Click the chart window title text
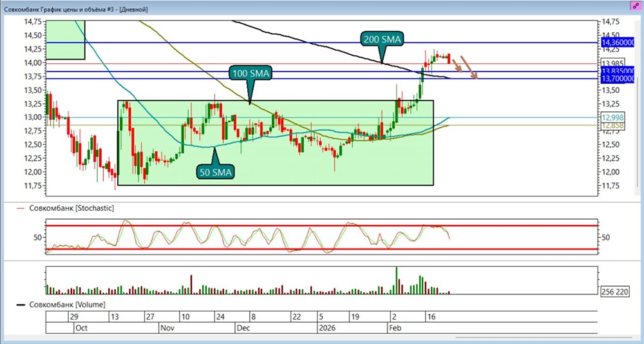 coord(75,8)
